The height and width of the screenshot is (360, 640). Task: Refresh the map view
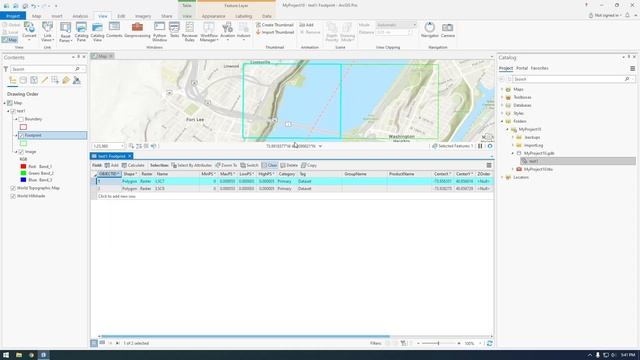489,146
